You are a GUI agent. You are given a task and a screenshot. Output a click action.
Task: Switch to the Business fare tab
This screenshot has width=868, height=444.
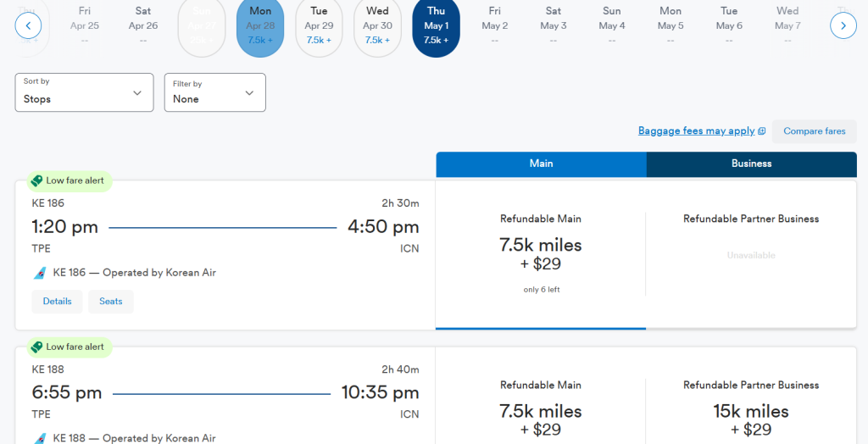(751, 164)
